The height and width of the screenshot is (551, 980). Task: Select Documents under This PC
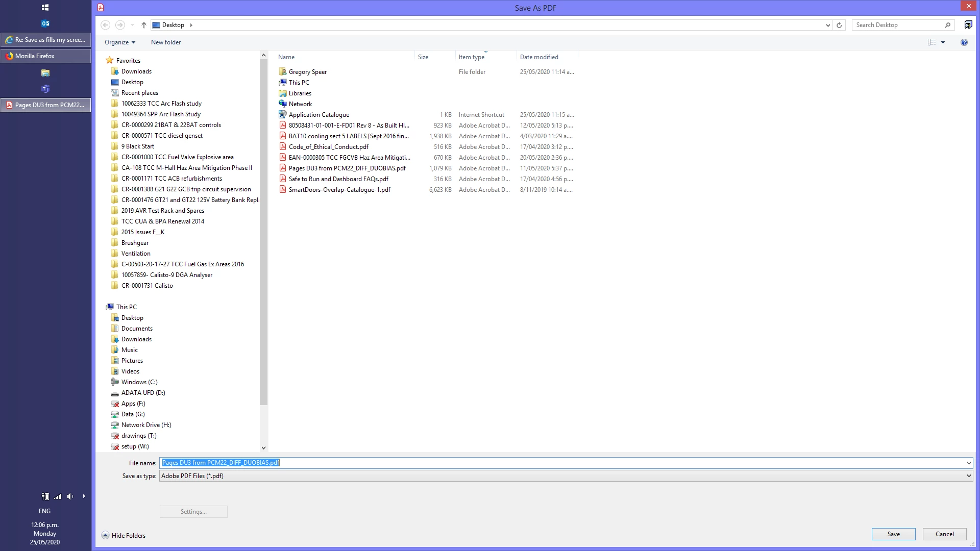(137, 329)
